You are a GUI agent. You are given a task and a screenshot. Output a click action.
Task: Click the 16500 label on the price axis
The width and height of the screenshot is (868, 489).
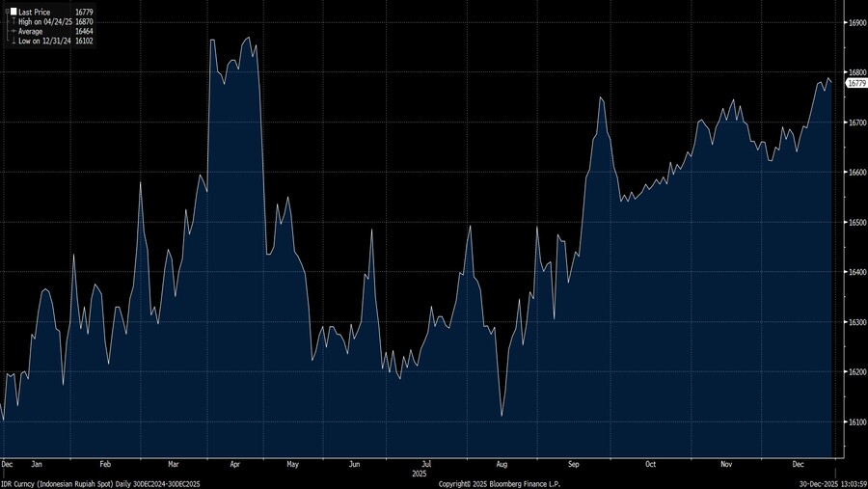pos(854,222)
